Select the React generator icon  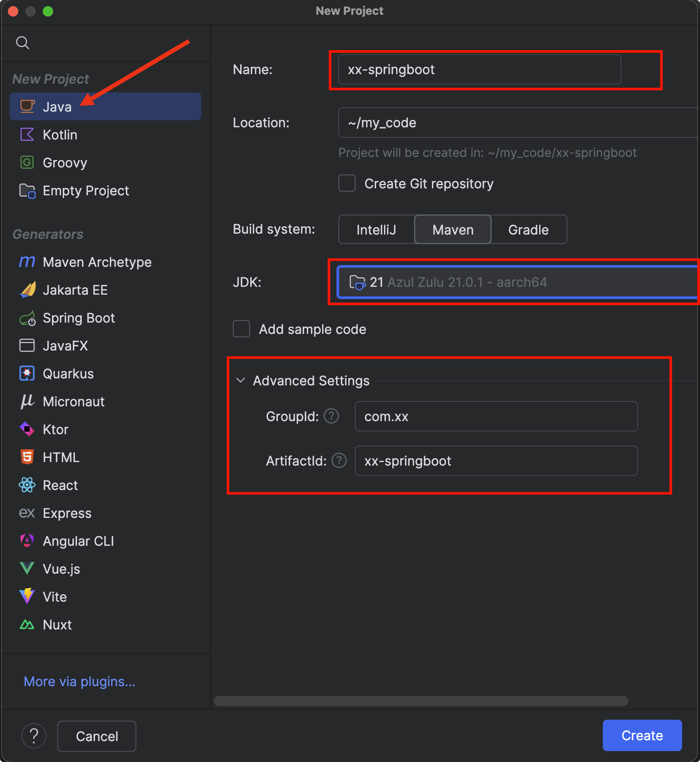click(x=27, y=485)
